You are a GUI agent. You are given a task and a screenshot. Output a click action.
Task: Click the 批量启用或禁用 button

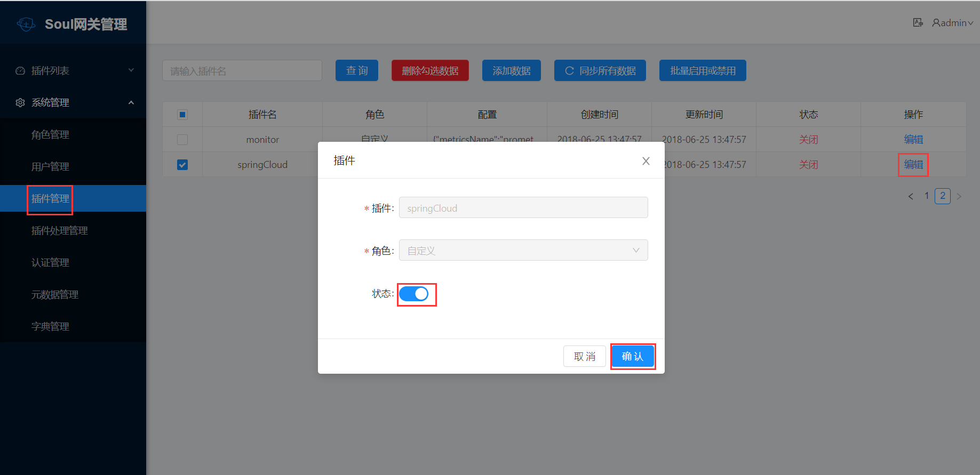tap(703, 70)
